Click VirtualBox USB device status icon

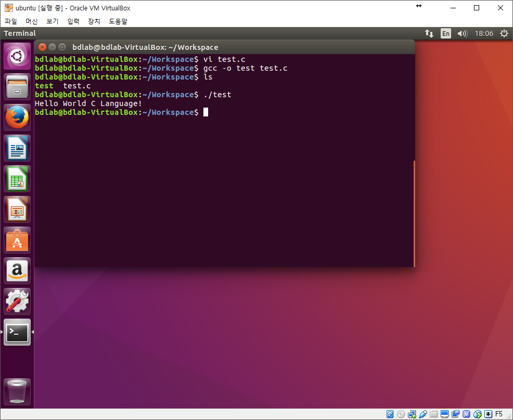pos(422,414)
